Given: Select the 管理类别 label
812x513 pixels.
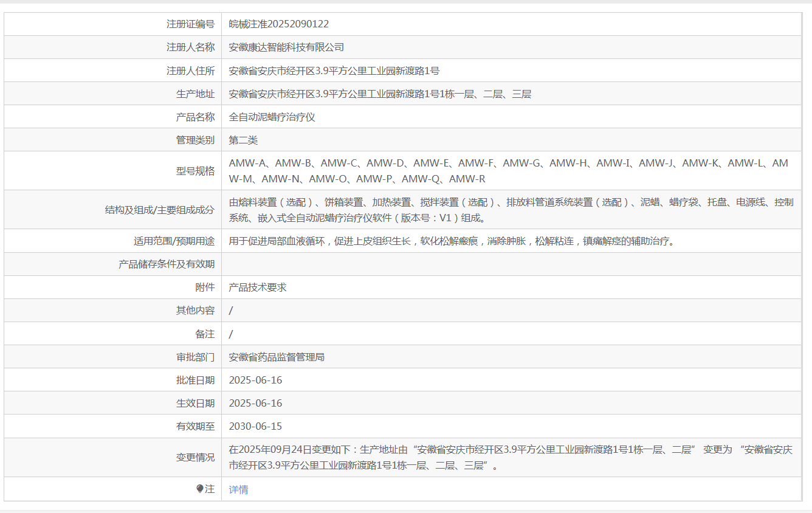Looking at the screenshot, I should click(x=196, y=140).
